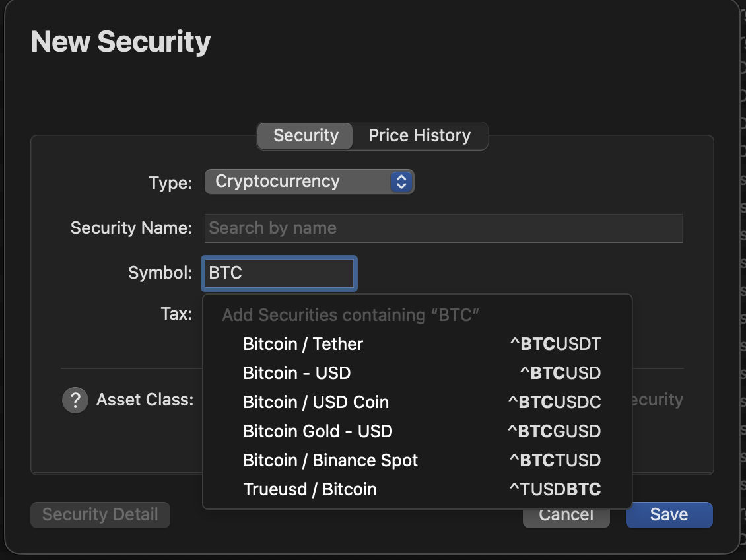
Task: Open the Type dropdown set to Cryptocurrency
Action: coord(309,182)
